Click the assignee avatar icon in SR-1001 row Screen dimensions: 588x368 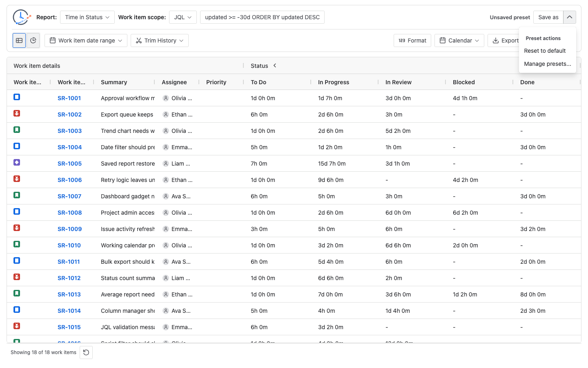click(166, 98)
